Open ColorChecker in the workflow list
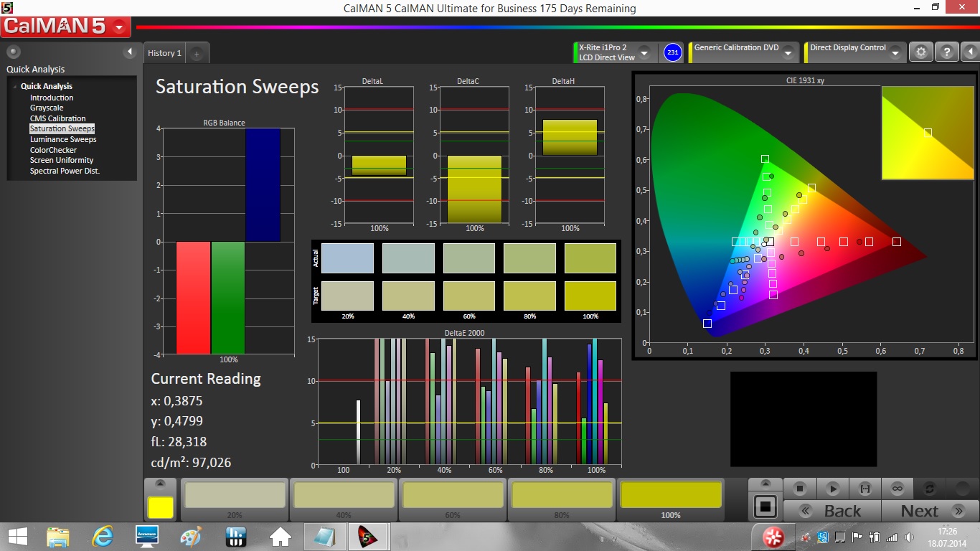This screenshot has height=551, width=980. click(x=53, y=150)
